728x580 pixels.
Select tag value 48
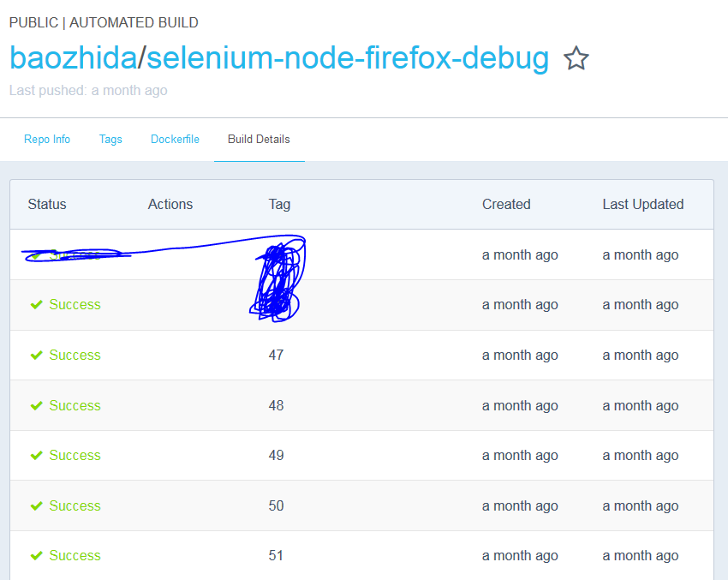point(277,406)
